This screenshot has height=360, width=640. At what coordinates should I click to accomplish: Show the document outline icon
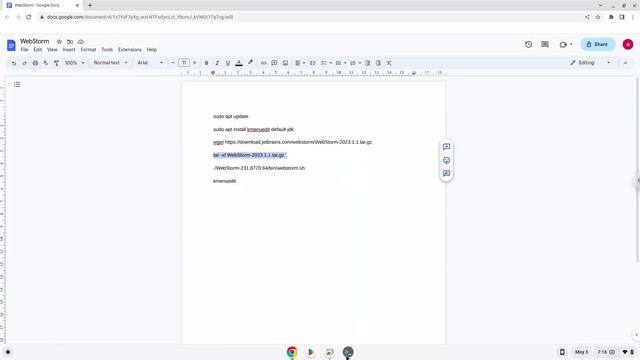click(x=17, y=84)
